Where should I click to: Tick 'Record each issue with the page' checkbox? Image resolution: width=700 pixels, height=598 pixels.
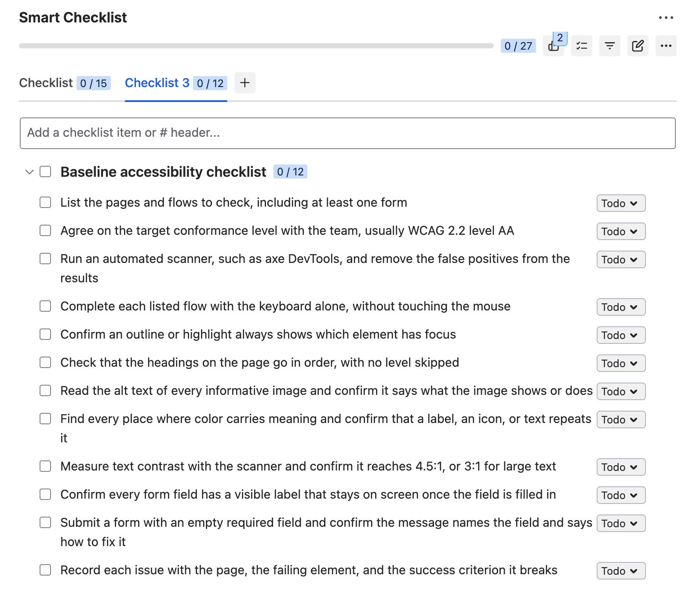pyautogui.click(x=45, y=570)
